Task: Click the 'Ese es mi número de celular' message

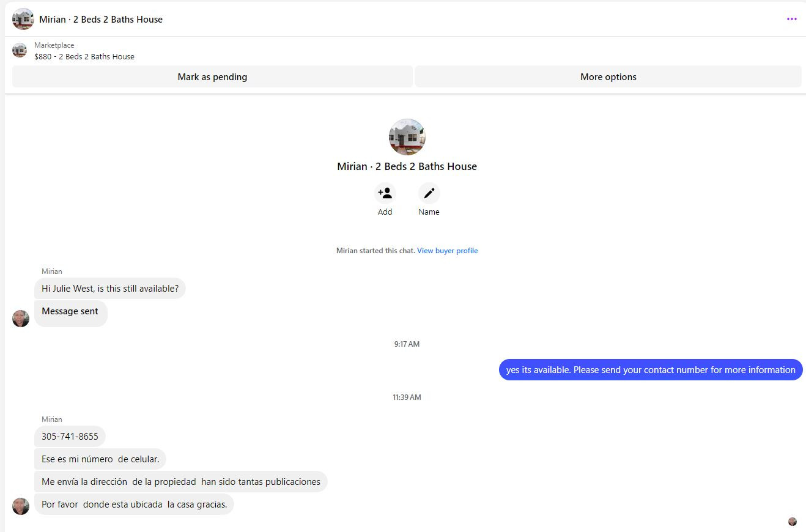Action: (100, 459)
